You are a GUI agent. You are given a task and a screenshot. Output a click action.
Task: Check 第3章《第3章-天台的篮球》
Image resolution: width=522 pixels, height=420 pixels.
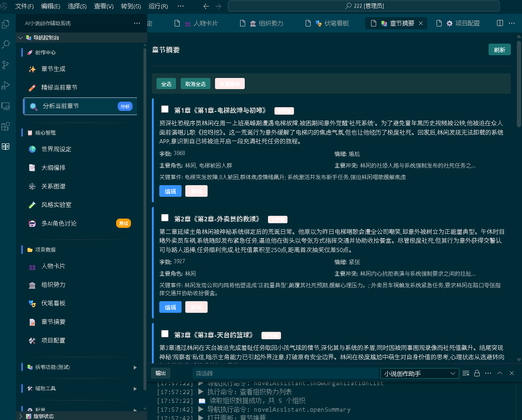click(x=164, y=333)
